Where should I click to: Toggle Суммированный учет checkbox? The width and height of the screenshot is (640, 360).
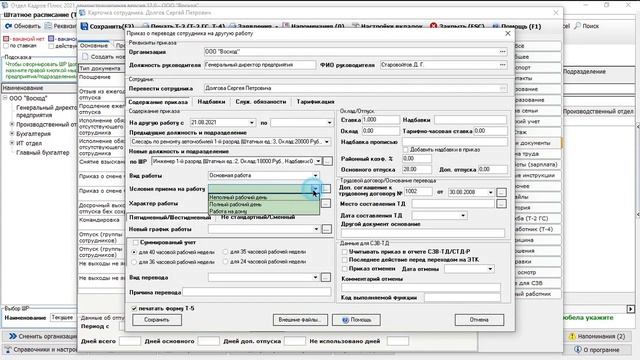pyautogui.click(x=136, y=242)
